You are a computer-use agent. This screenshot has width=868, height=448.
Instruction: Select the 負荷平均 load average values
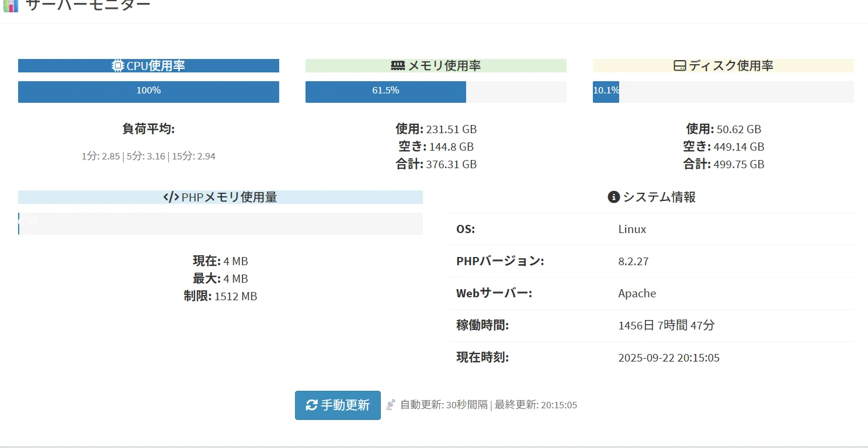148,157
